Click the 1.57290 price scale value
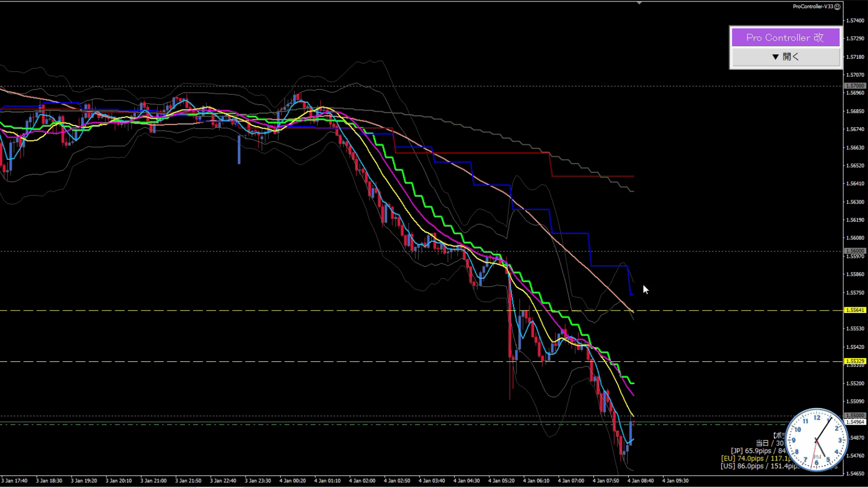This screenshot has width=868, height=488. (x=856, y=38)
